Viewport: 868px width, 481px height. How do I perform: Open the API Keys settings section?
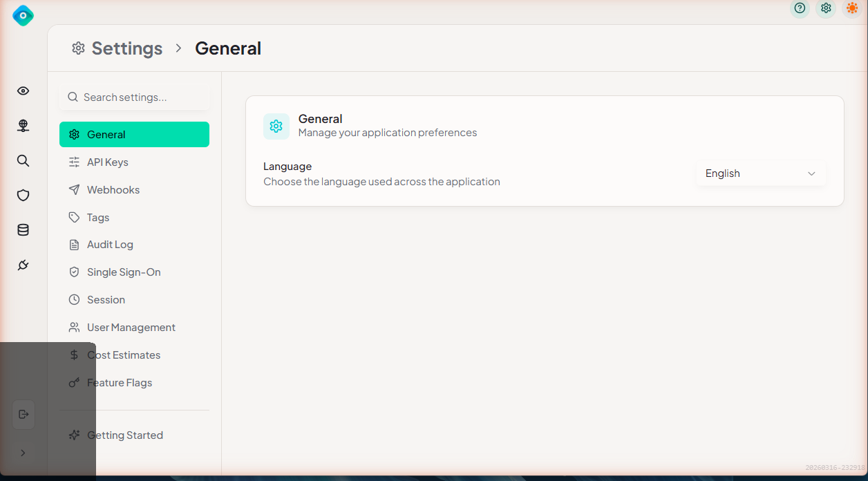107,162
